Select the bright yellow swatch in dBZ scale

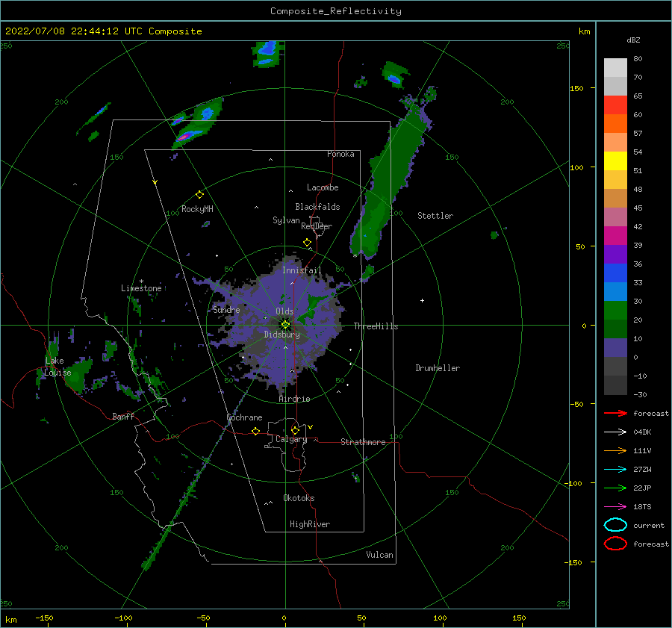(615, 161)
